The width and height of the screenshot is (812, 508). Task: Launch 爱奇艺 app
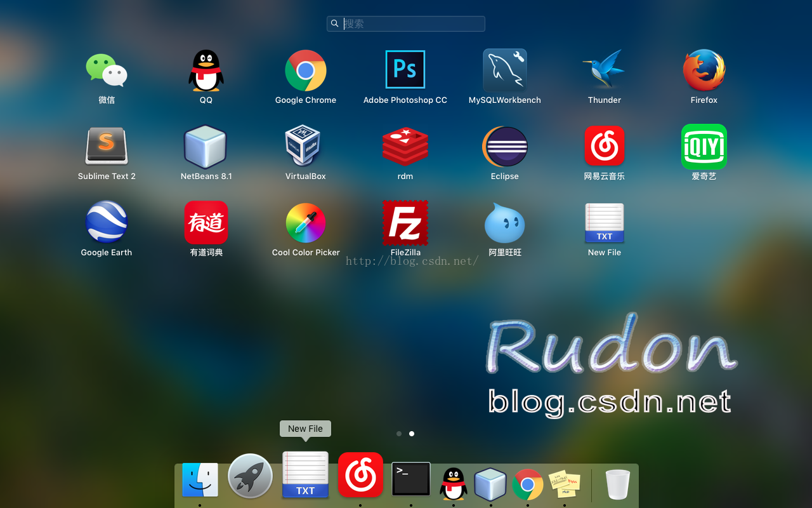click(704, 146)
